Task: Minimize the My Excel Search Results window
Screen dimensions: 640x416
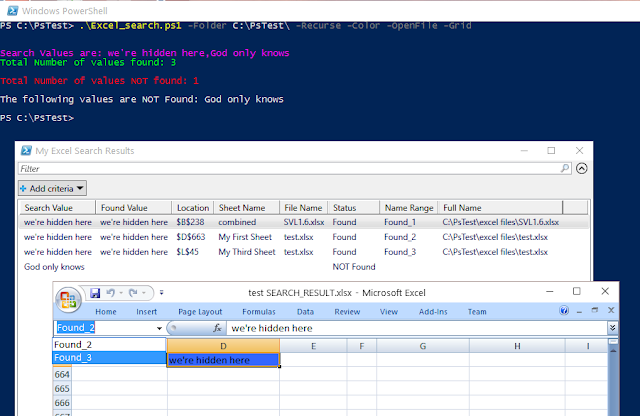Action: click(x=524, y=151)
